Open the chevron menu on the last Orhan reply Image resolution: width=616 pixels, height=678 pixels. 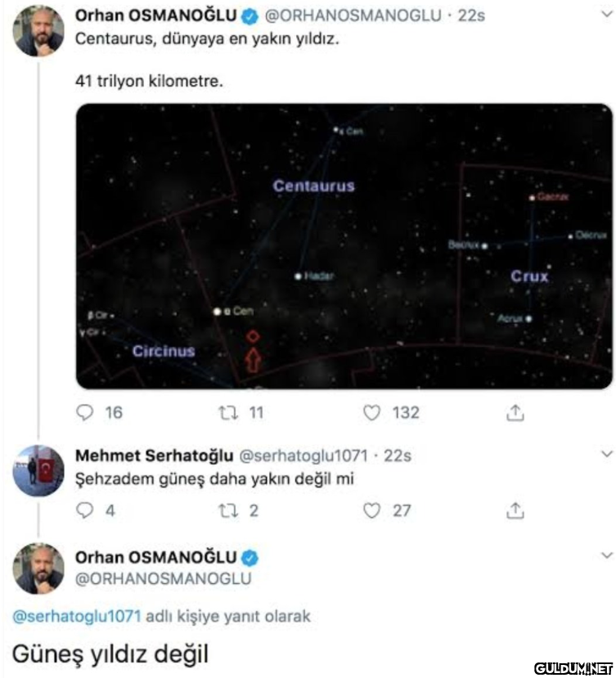point(607,555)
